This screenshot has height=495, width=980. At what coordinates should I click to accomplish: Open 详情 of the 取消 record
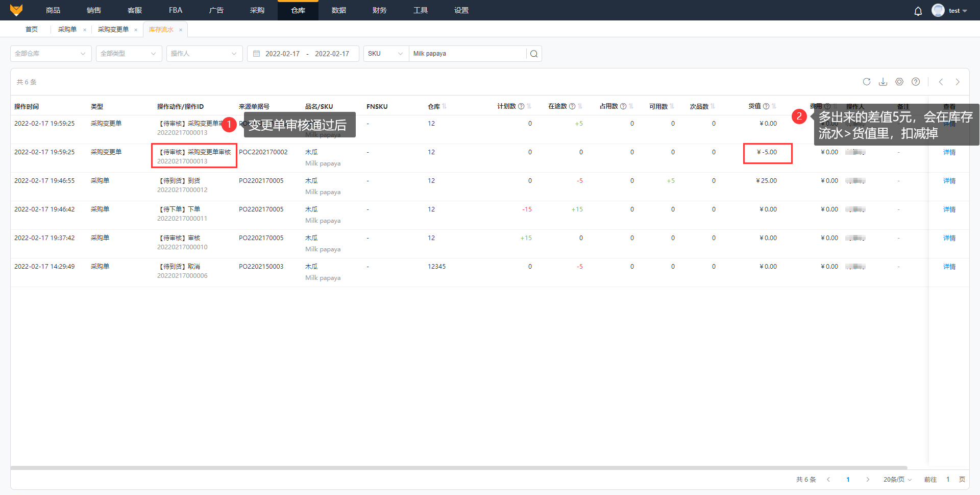click(949, 267)
